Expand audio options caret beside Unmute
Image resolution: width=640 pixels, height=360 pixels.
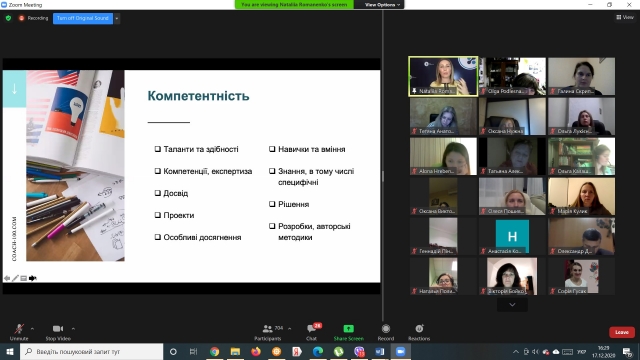pos(32,328)
